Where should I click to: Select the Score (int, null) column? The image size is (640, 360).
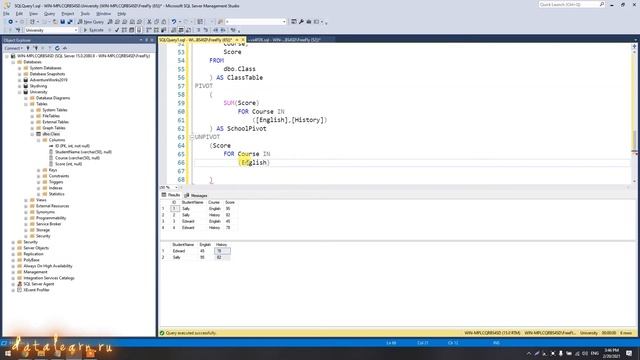[x=68, y=164]
